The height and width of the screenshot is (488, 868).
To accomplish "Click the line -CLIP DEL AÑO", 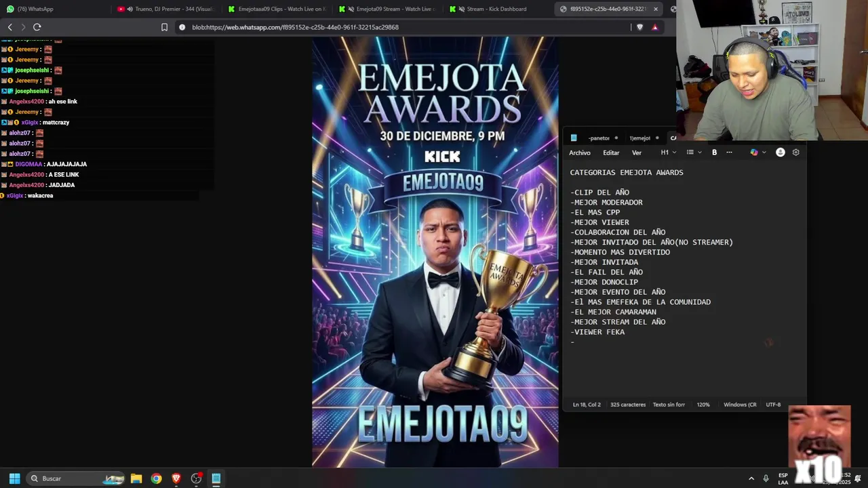I will [x=600, y=192].
